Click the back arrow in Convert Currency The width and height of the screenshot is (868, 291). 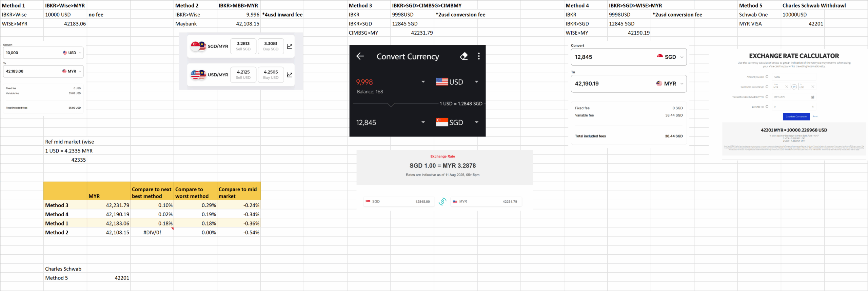coord(360,56)
